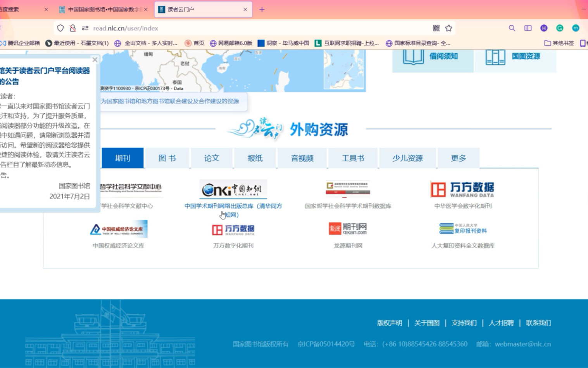Viewport: 588px width, 368px height.
Task: Select the 音视频 resource tab
Action: click(302, 158)
